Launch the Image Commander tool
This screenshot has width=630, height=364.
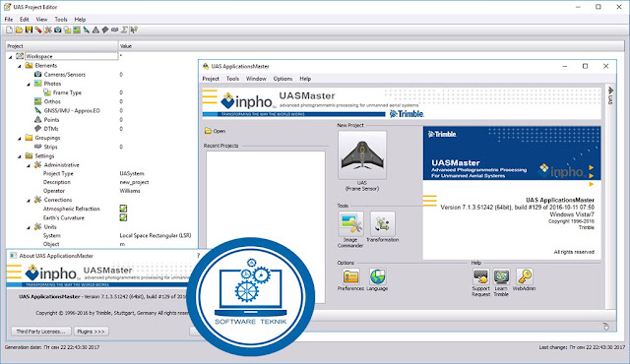click(x=350, y=224)
